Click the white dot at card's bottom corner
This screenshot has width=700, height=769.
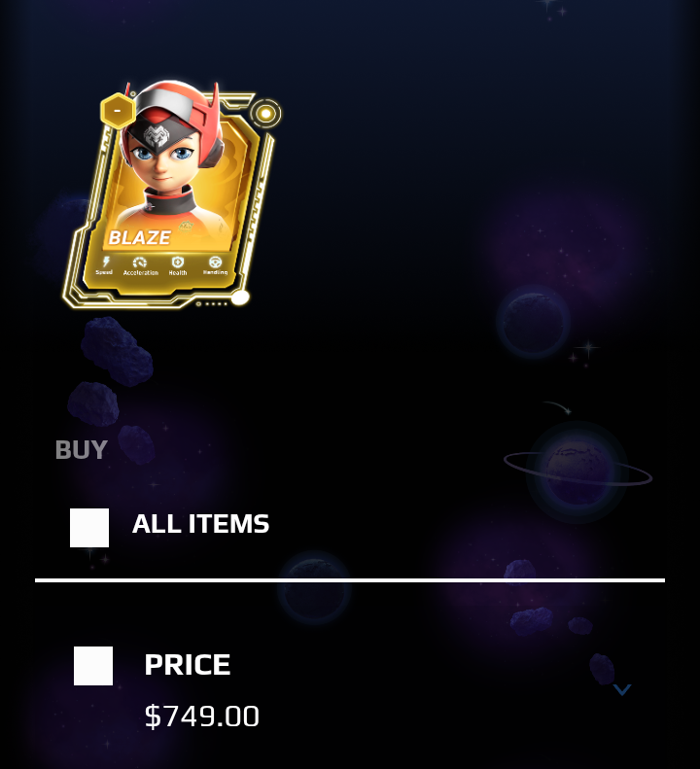tap(240, 297)
